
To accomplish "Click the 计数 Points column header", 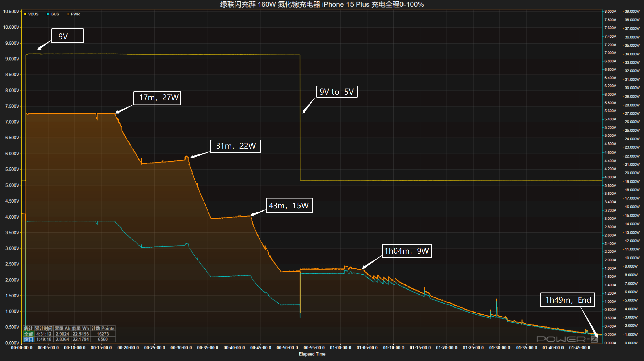I will click(103, 328).
